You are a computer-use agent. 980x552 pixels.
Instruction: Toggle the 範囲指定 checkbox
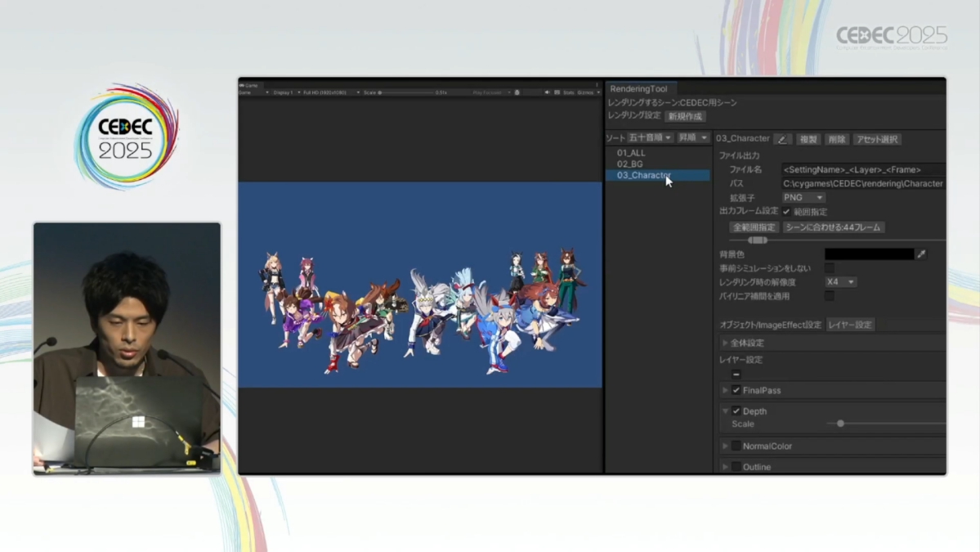(x=786, y=212)
